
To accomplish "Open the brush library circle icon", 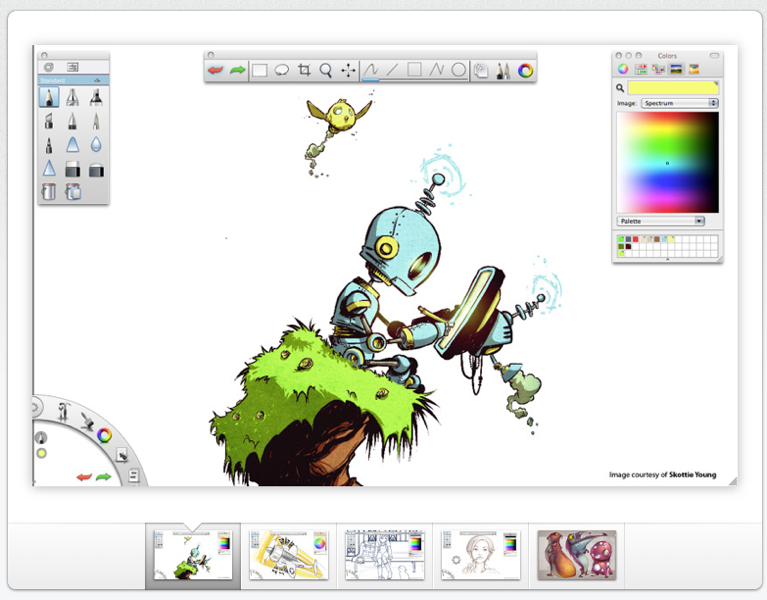I will (x=49, y=67).
